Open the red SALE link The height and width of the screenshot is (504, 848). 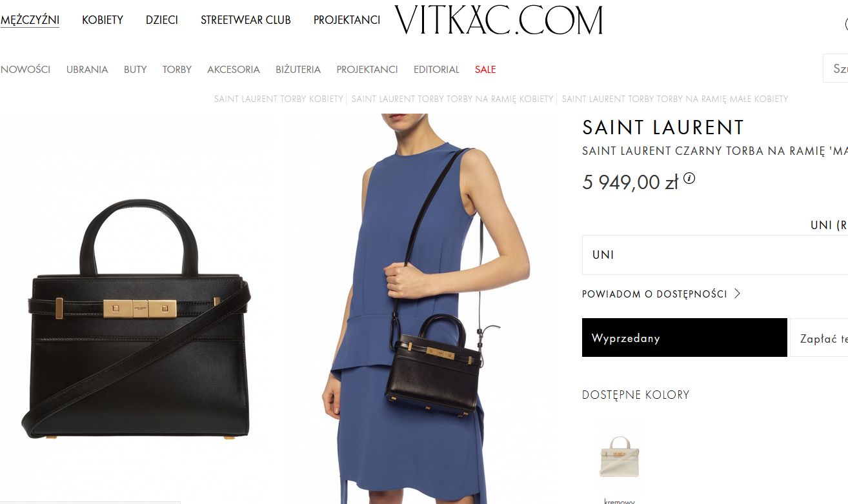click(x=485, y=69)
